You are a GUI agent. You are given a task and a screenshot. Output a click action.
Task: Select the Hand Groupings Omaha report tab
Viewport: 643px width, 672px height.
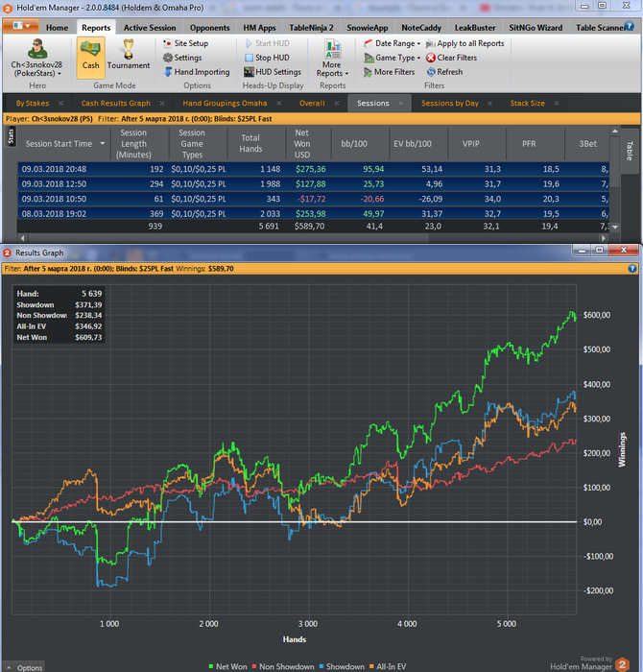225,104
